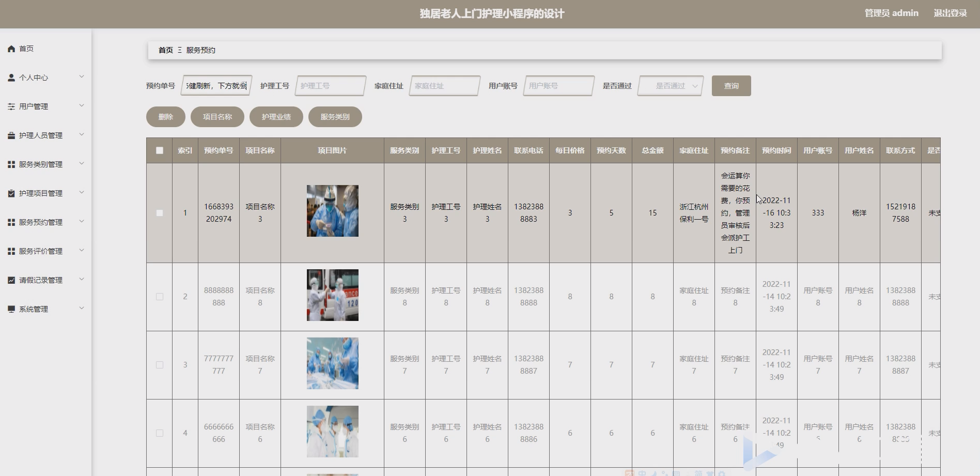Screen dimensions: 980x476
Task: Expand the 服务评价管理 chevron
Action: coord(82,251)
